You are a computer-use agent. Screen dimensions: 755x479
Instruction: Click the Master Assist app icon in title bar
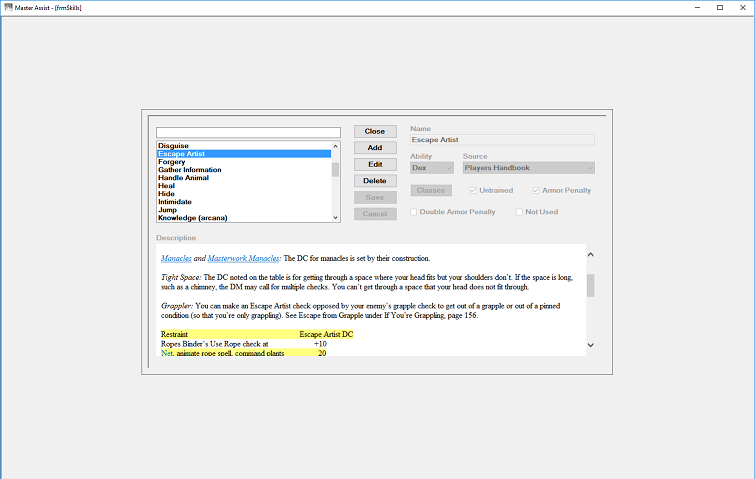click(x=8, y=7)
